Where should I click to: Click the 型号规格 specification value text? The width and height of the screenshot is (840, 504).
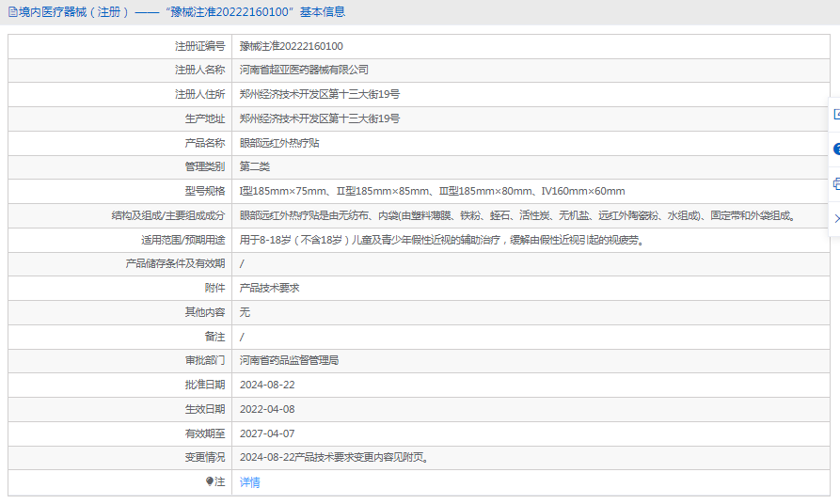(x=432, y=191)
